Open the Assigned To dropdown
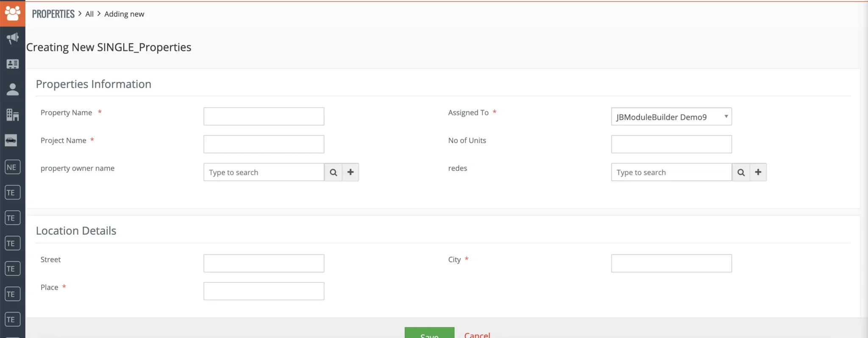This screenshot has height=338, width=868. [671, 117]
